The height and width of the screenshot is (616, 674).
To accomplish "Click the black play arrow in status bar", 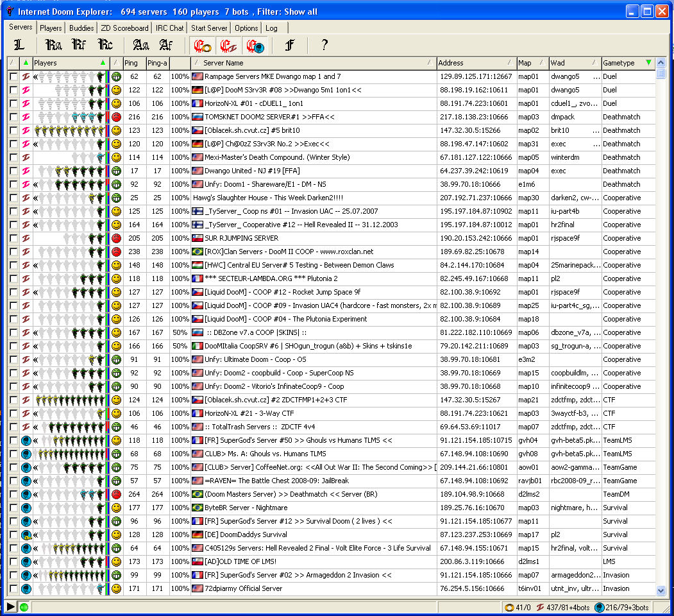I will point(11,607).
